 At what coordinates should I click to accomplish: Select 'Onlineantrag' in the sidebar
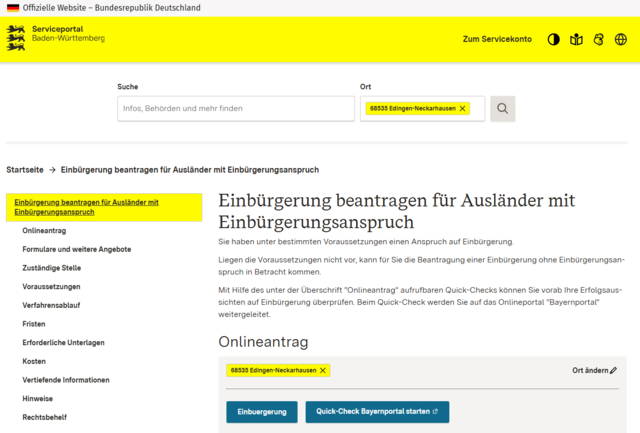(x=44, y=230)
